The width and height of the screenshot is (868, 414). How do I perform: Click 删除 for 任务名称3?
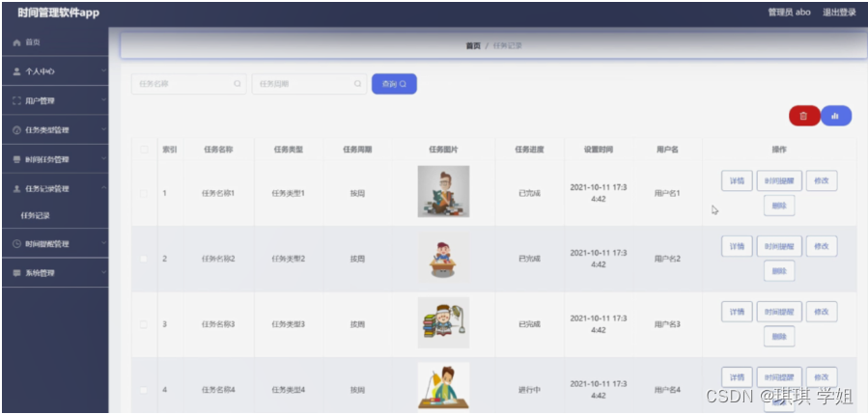click(779, 336)
